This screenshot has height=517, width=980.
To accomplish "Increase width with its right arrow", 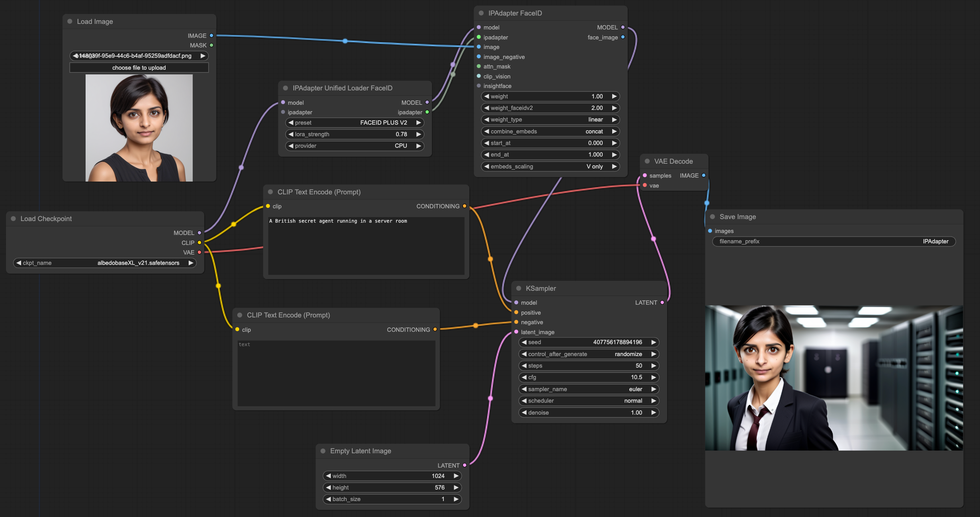I will [456, 476].
